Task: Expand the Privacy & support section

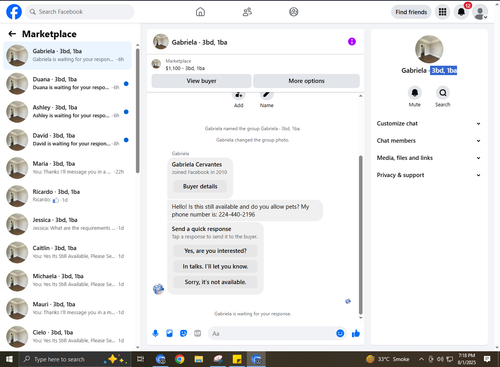Action: [429, 175]
